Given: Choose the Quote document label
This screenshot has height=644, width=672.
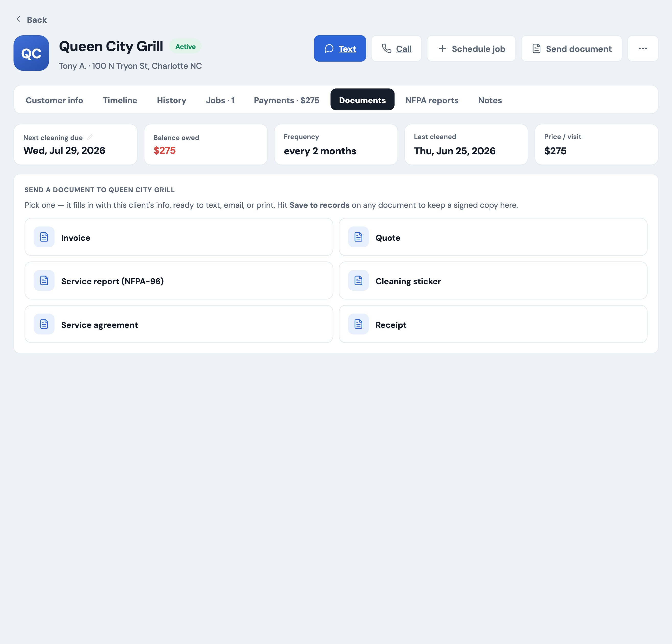Looking at the screenshot, I should point(388,238).
